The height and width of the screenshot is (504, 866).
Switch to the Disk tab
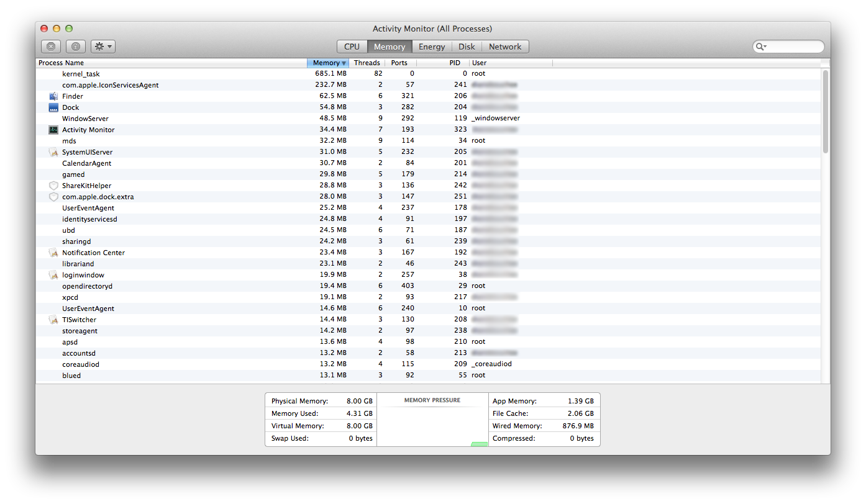[467, 47]
